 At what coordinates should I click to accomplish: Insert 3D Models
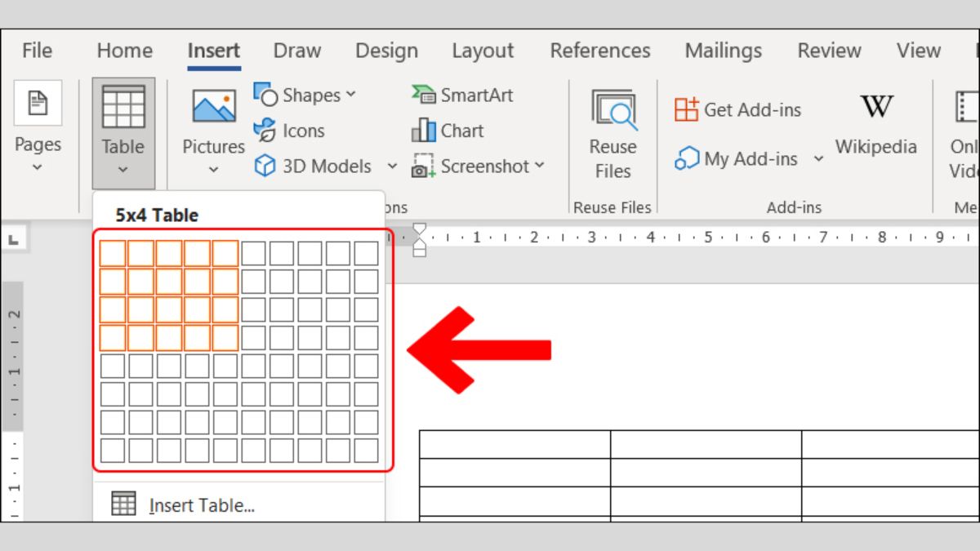pyautogui.click(x=313, y=167)
